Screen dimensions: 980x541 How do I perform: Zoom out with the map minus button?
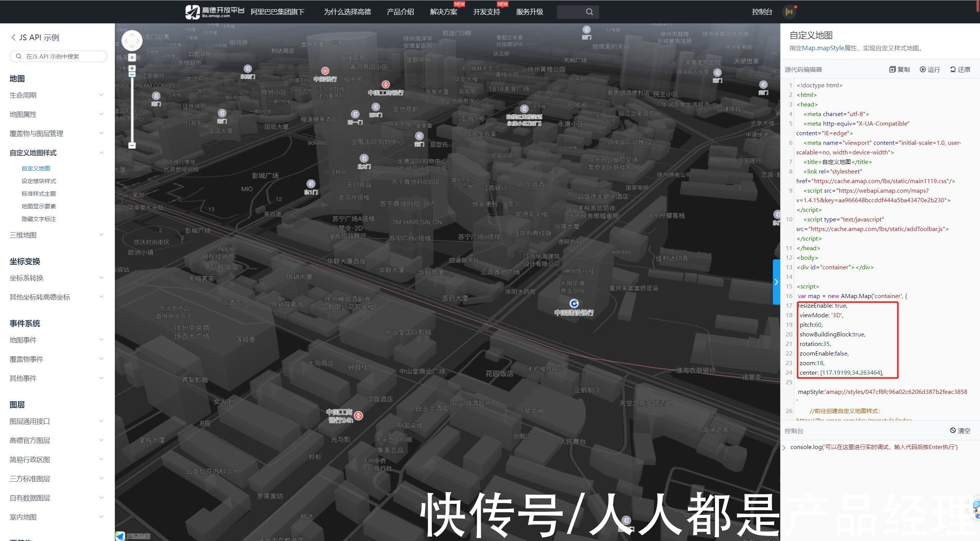[132, 145]
